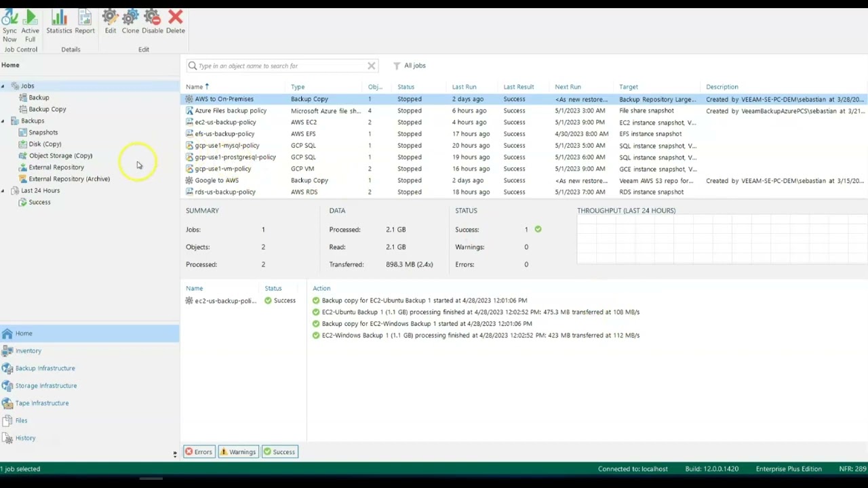Disable the selected job

[152, 22]
